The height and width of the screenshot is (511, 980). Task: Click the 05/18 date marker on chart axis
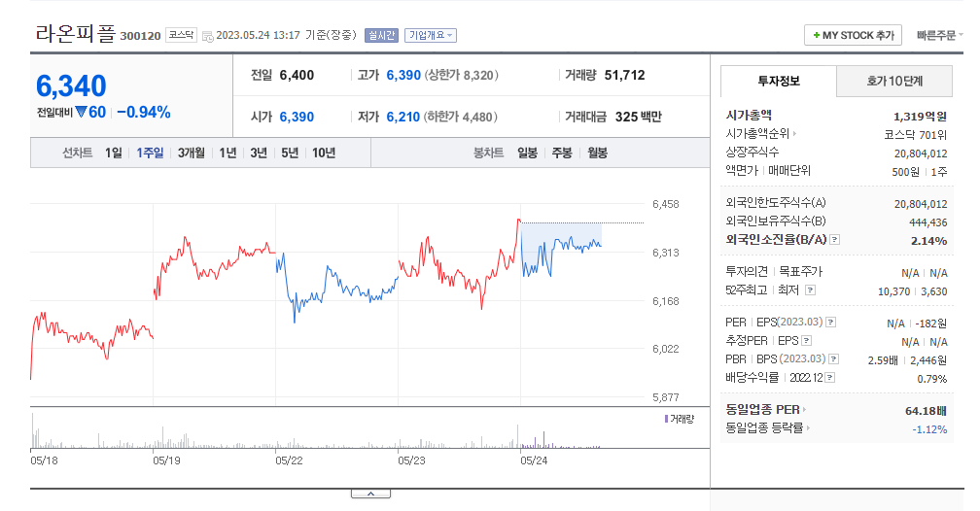pyautogui.click(x=44, y=460)
